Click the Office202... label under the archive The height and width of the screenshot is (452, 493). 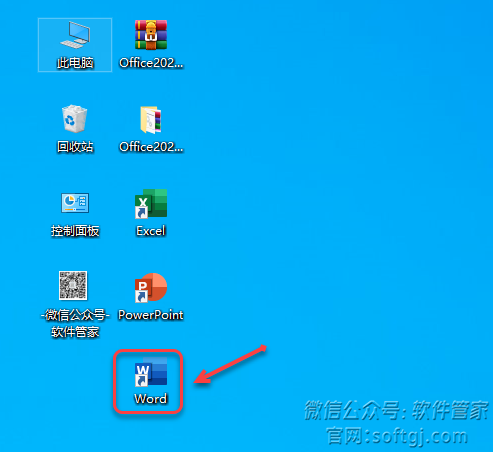pos(151,63)
